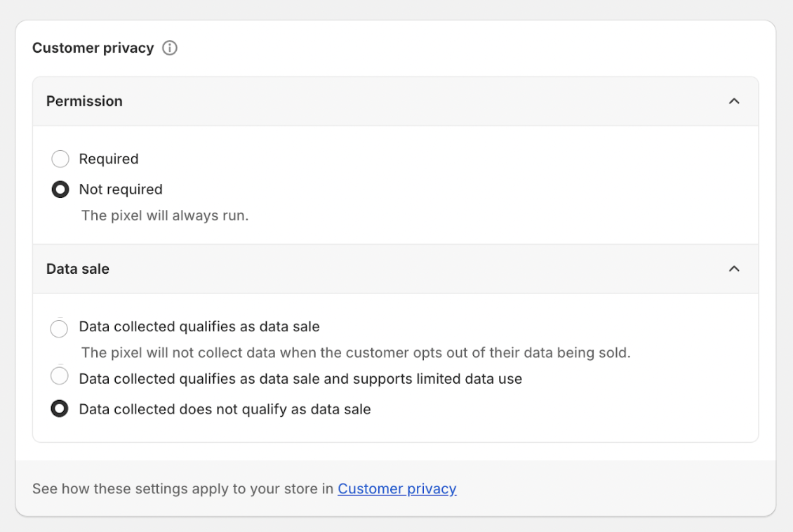Click the Customer privacy heading text
This screenshot has width=793, height=532.
click(93, 48)
